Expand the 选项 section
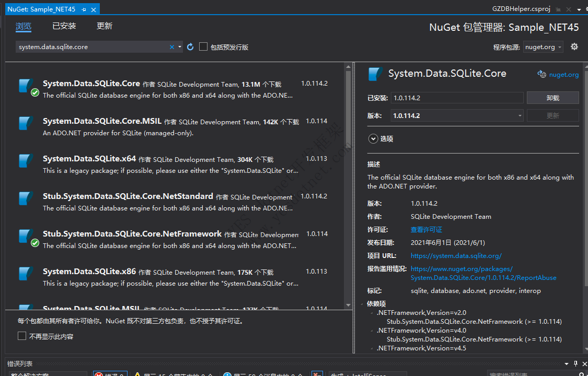 [373, 139]
